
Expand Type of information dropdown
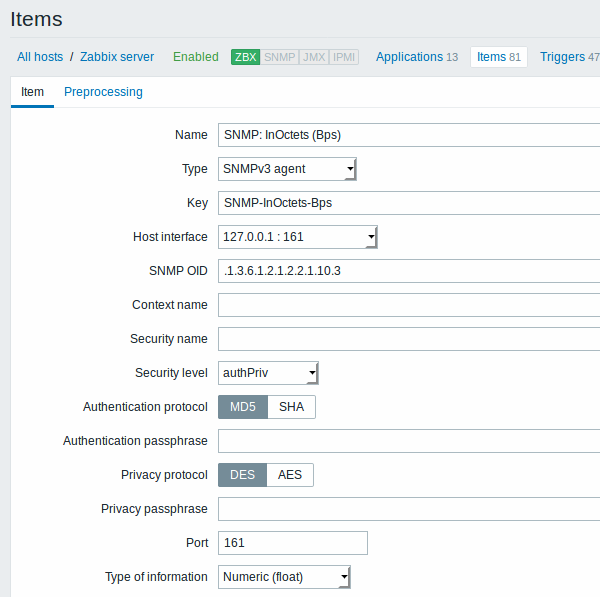(x=284, y=577)
